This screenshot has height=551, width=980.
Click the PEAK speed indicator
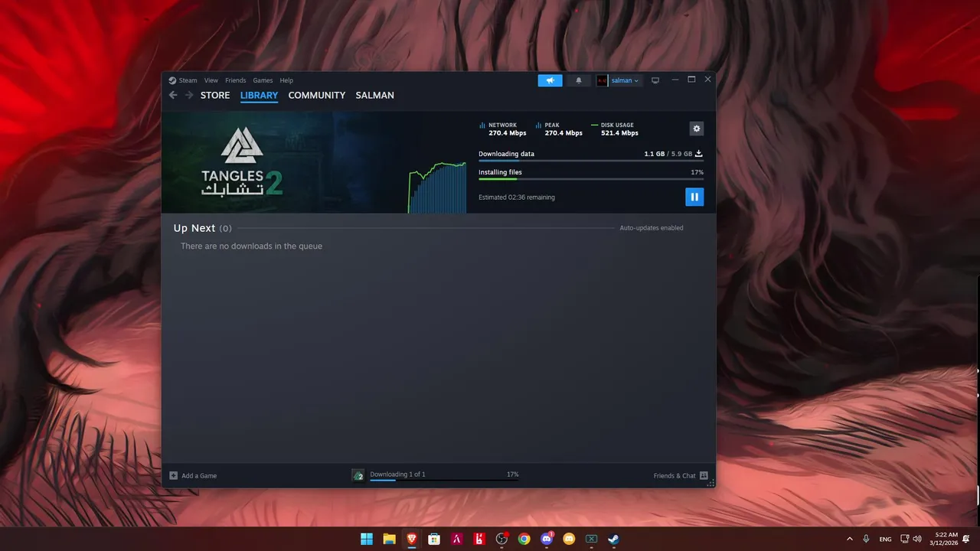559,129
